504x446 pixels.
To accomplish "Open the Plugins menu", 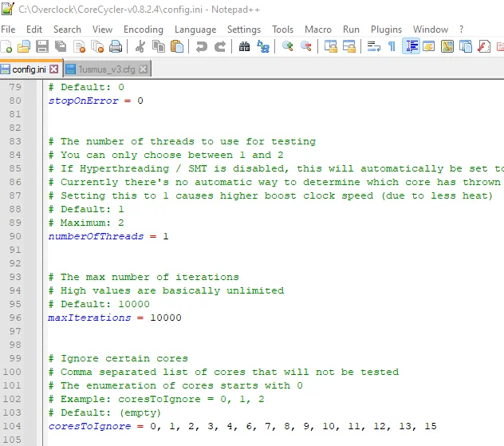I will [386, 30].
